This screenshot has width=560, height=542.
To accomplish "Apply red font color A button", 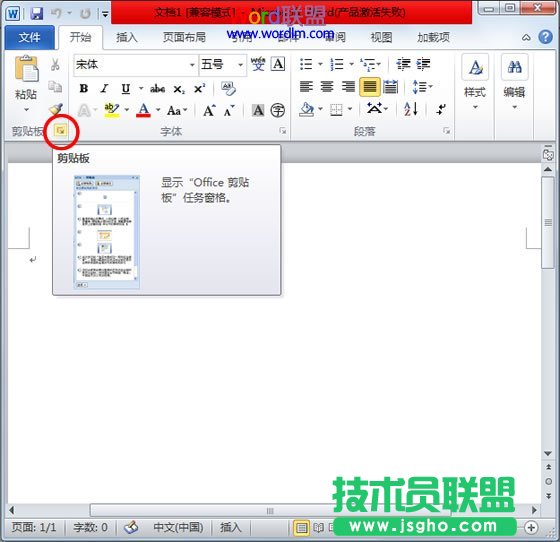I will [144, 110].
